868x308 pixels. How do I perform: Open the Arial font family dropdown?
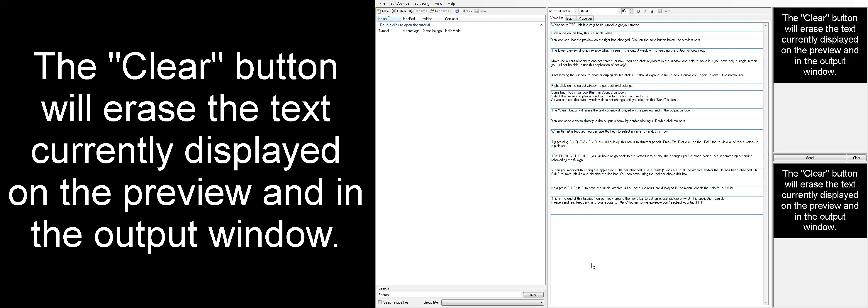pyautogui.click(x=619, y=11)
